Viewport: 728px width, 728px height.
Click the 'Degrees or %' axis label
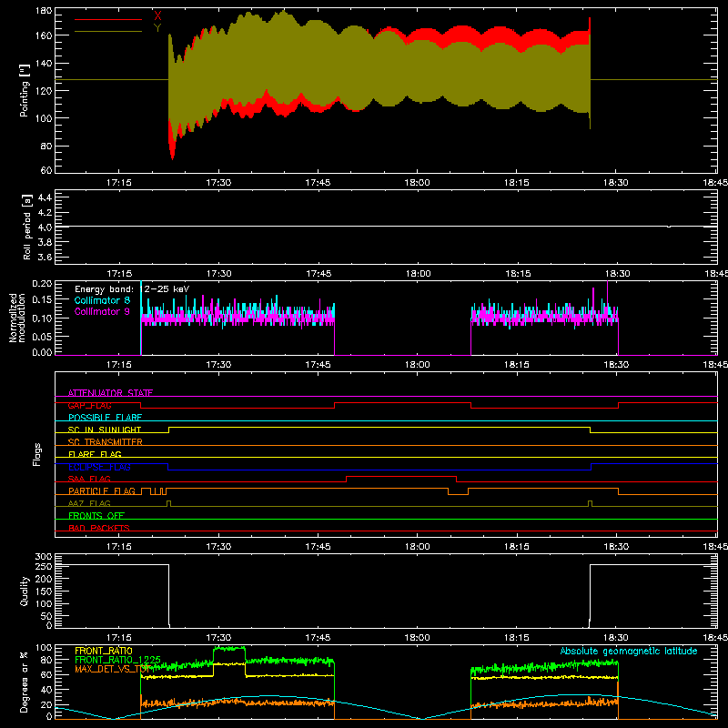pos(25,682)
